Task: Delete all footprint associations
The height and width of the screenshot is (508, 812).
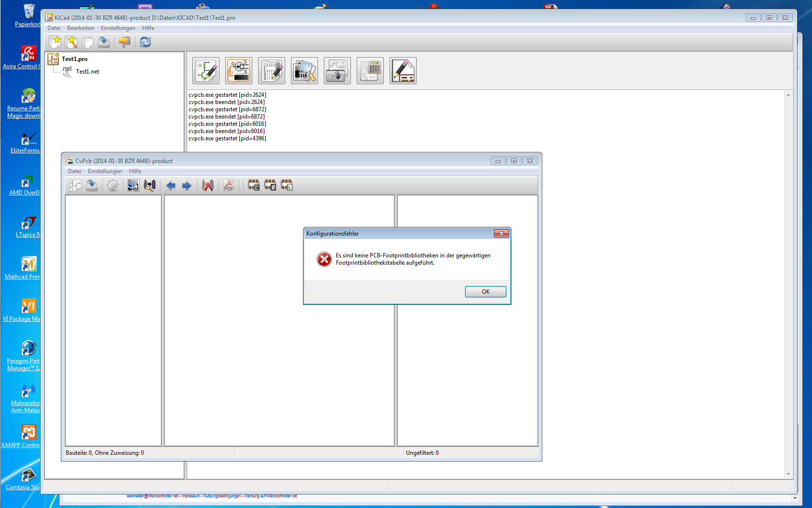Action: [x=208, y=185]
